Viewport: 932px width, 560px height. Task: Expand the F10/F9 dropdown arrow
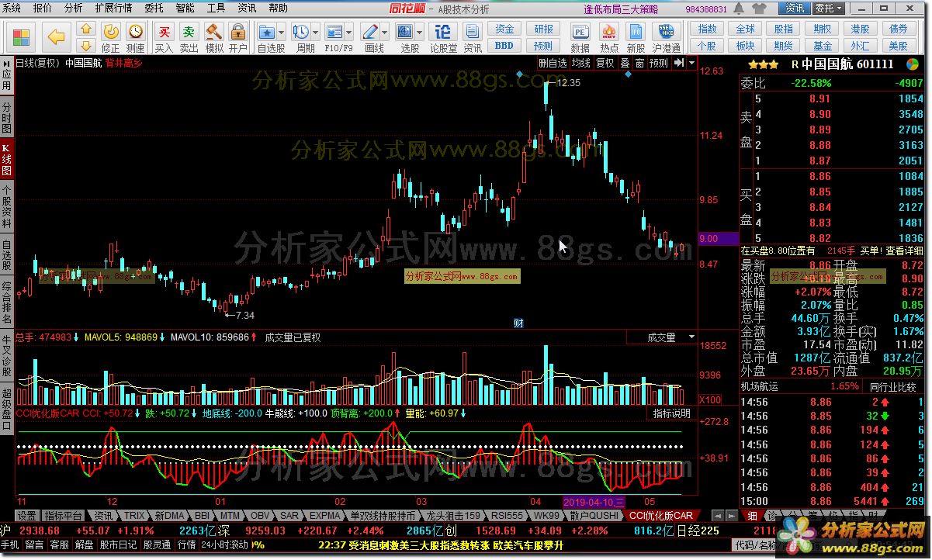(349, 32)
